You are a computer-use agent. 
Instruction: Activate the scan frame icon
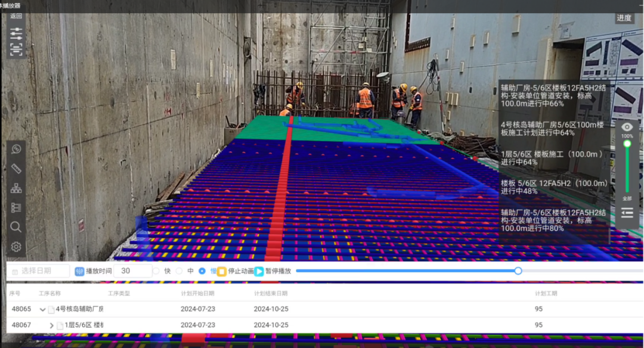pyautogui.click(x=16, y=49)
